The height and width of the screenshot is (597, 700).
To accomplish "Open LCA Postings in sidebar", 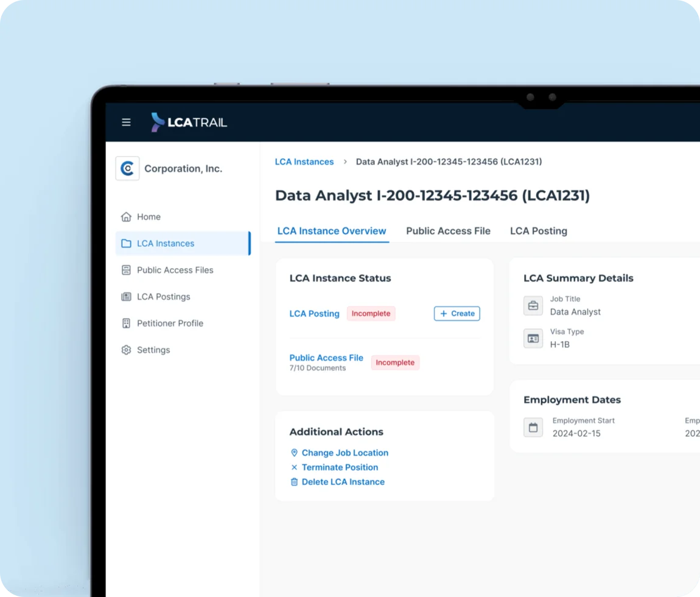I will tap(183, 297).
